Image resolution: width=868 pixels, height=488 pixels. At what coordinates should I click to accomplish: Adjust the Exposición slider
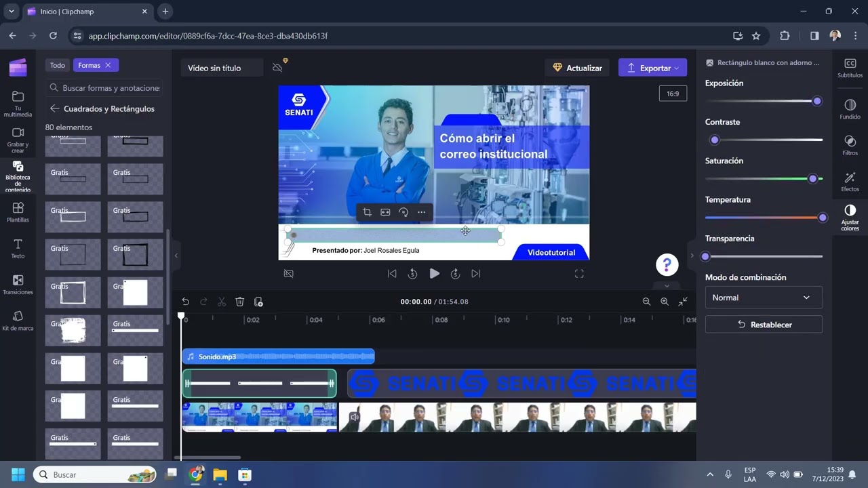764,101
